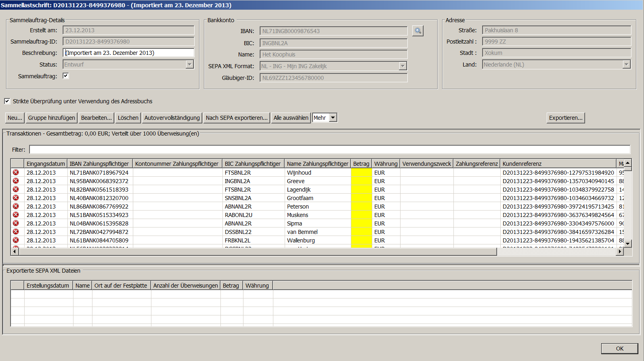Click Kundenreferenz ending 12797531984920
The height and width of the screenshot is (361, 644).
(558, 173)
